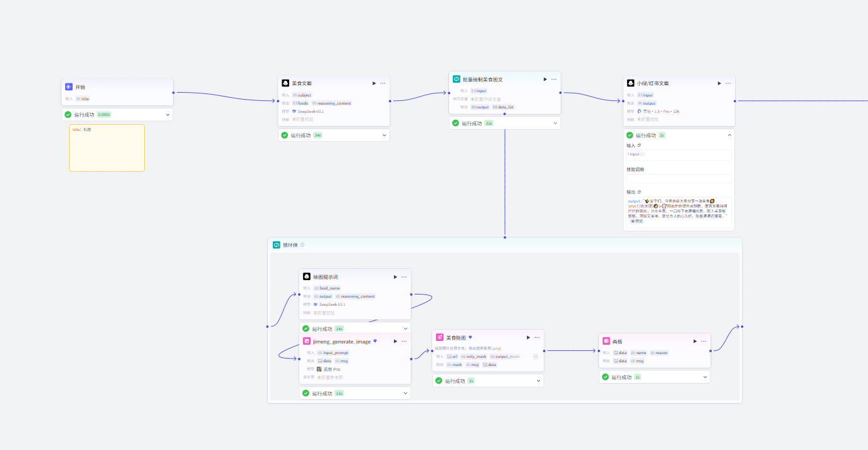868x450 pixels.
Task: Expand run result under 开始 node
Action: click(167, 115)
